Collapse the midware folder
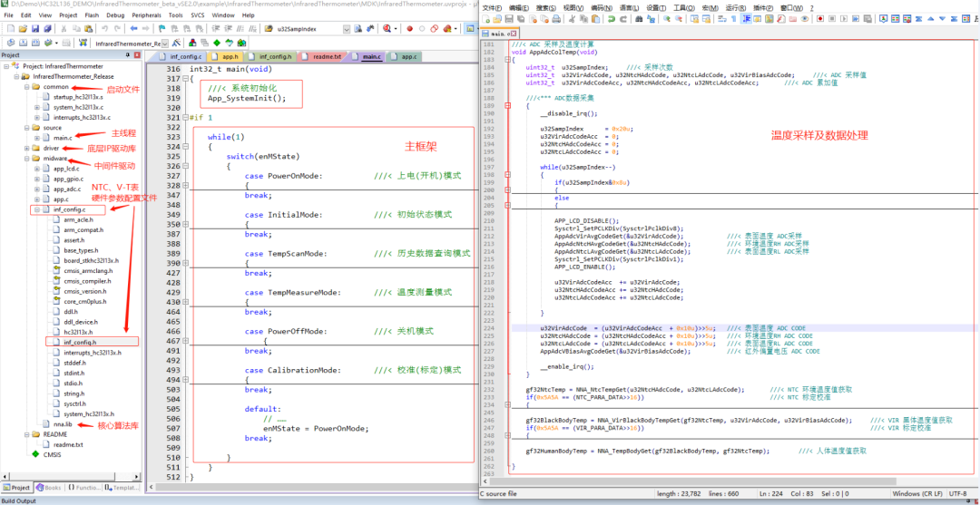980x505 pixels. 27,159
